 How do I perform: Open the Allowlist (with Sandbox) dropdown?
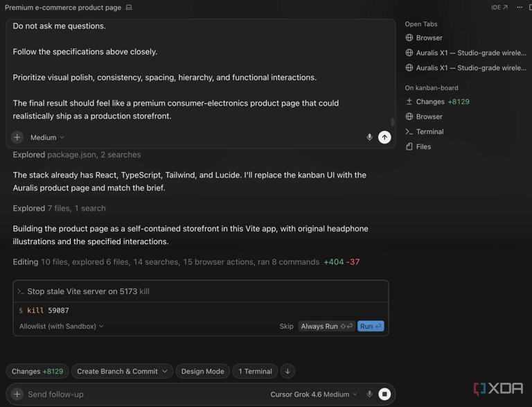62,326
